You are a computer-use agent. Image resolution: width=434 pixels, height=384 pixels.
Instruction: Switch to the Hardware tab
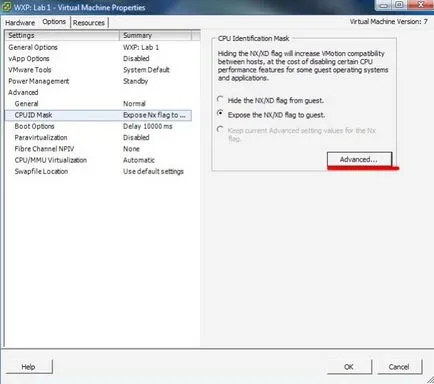pyautogui.click(x=20, y=23)
